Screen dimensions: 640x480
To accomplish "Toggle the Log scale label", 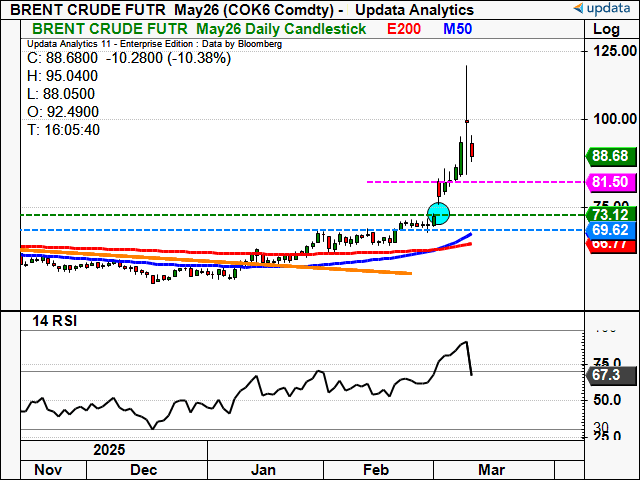I will click(x=606, y=29).
